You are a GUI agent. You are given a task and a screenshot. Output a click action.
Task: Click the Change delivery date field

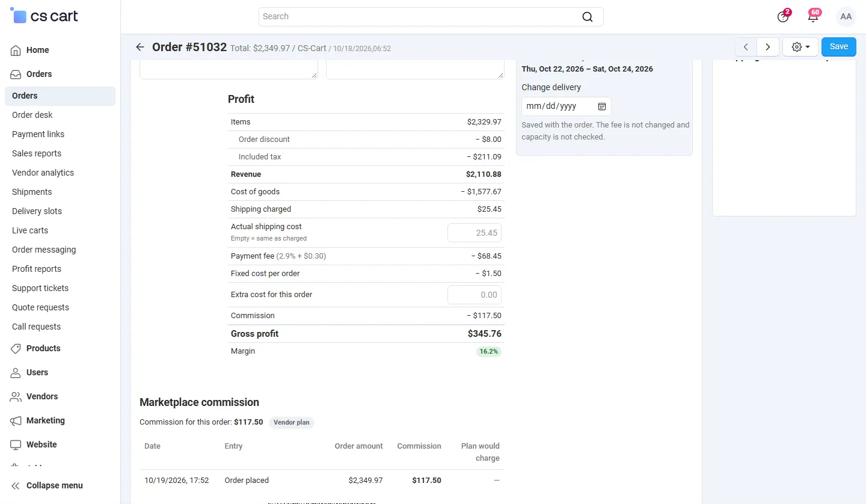coord(567,106)
